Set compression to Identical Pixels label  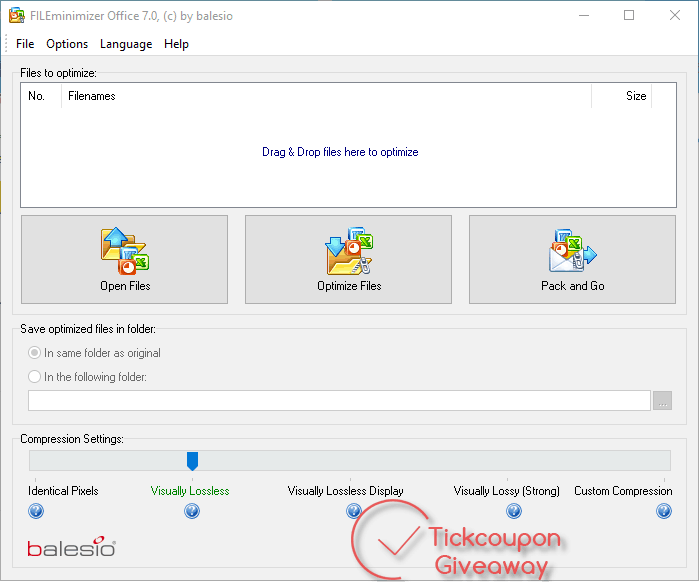click(x=63, y=491)
